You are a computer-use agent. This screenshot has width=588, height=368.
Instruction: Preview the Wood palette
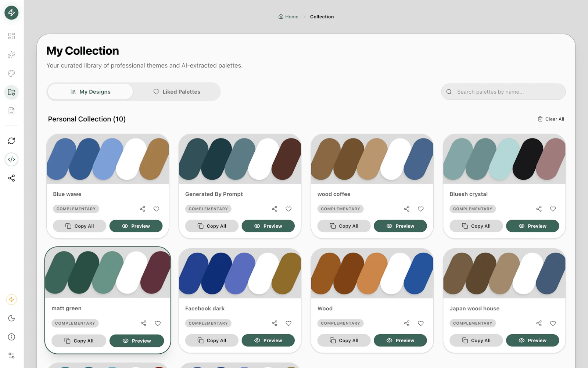[401, 340]
